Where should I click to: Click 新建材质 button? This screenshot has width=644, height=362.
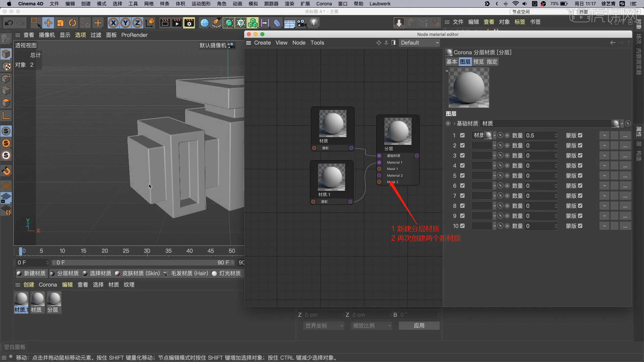(31, 273)
